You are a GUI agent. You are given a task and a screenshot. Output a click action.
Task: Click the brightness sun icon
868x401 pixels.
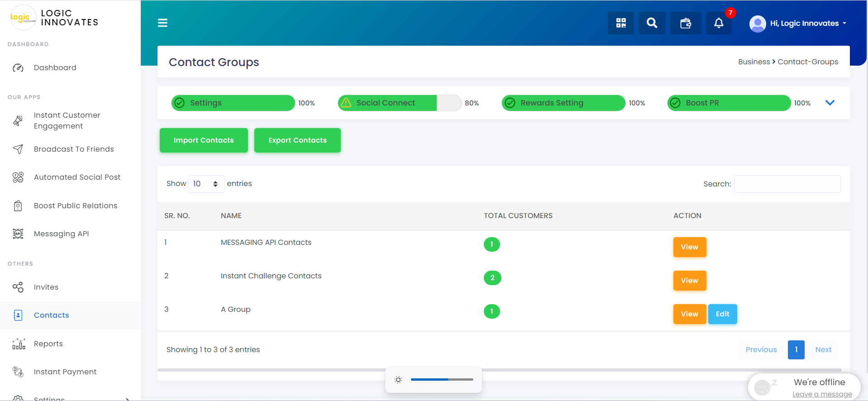tap(398, 380)
